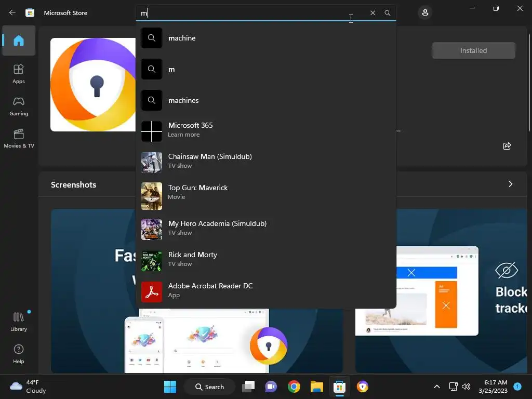Click the Screenshots heading
Screen dimensions: 532x399
[74, 184]
